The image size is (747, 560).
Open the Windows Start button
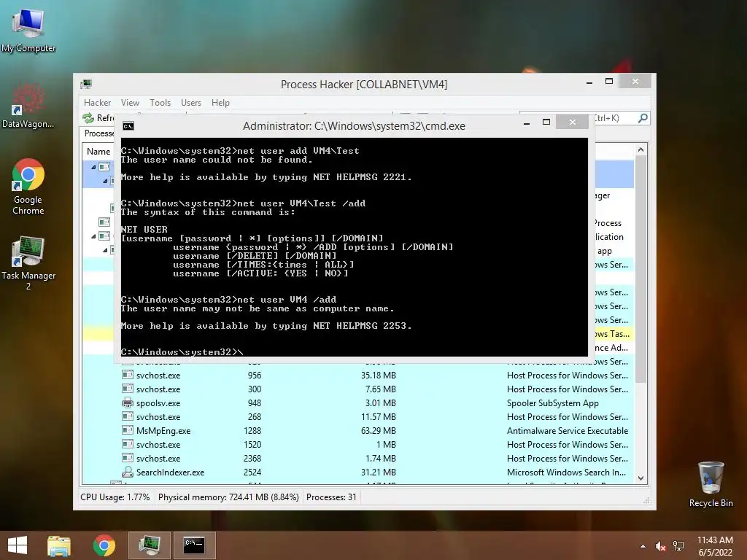18,545
